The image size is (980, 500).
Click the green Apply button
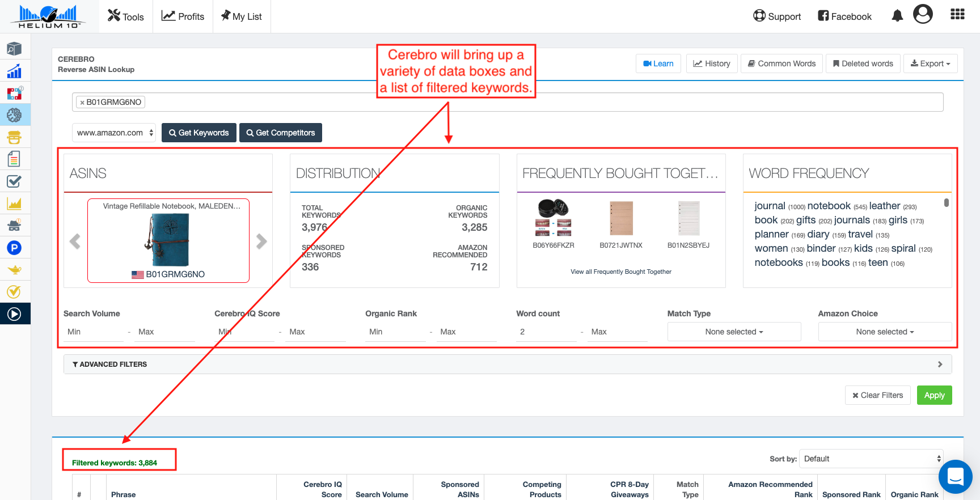(934, 395)
